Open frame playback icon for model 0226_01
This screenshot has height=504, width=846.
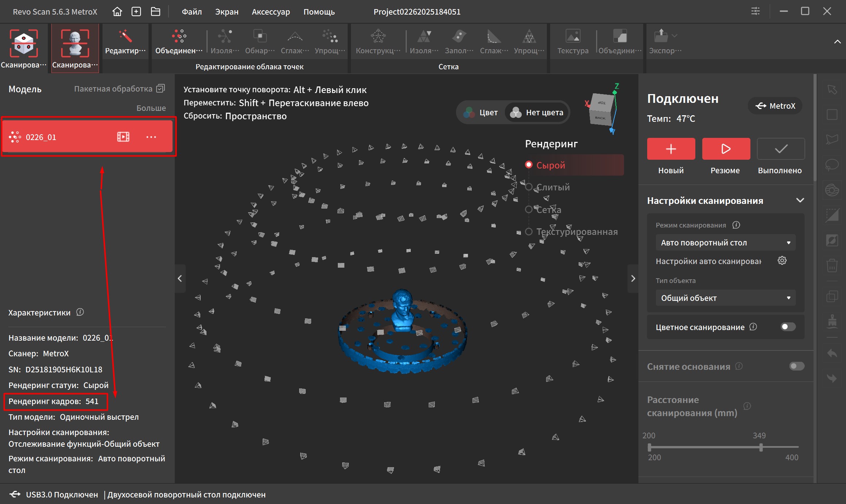coord(123,137)
